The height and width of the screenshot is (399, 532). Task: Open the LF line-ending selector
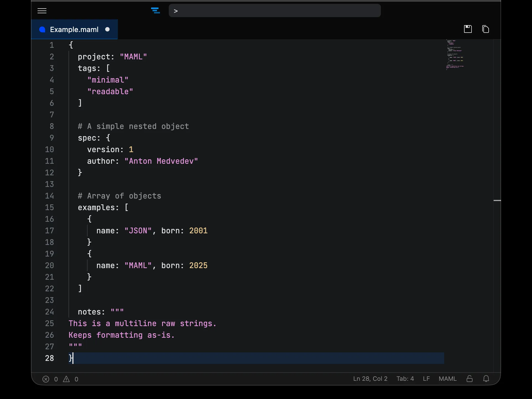426,379
